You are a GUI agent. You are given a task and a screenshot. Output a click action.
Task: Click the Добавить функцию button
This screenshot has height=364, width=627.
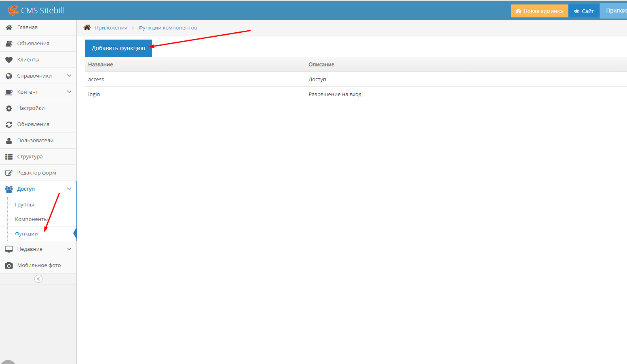[x=118, y=48]
